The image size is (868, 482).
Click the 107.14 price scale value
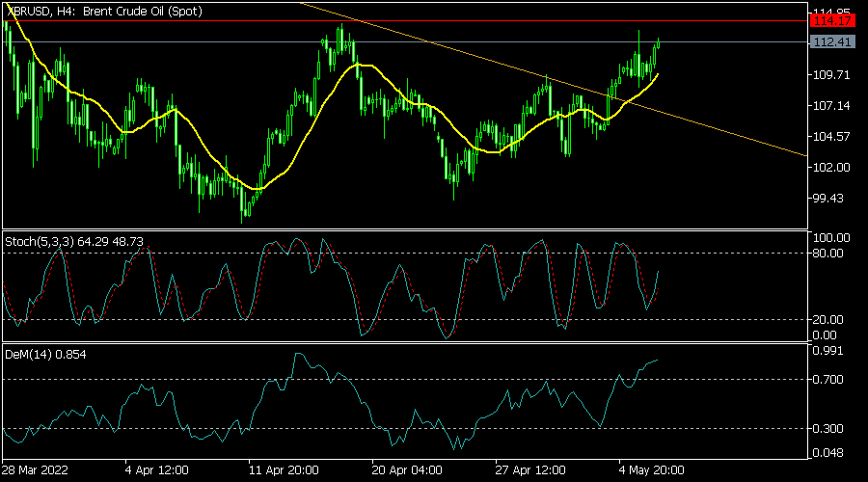point(831,106)
